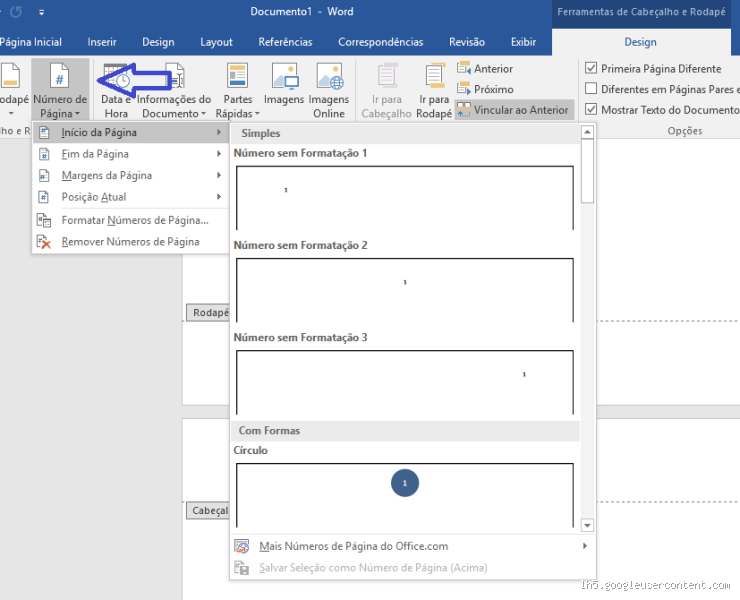
Task: Click Ir para Rodapé icon
Action: [x=434, y=78]
